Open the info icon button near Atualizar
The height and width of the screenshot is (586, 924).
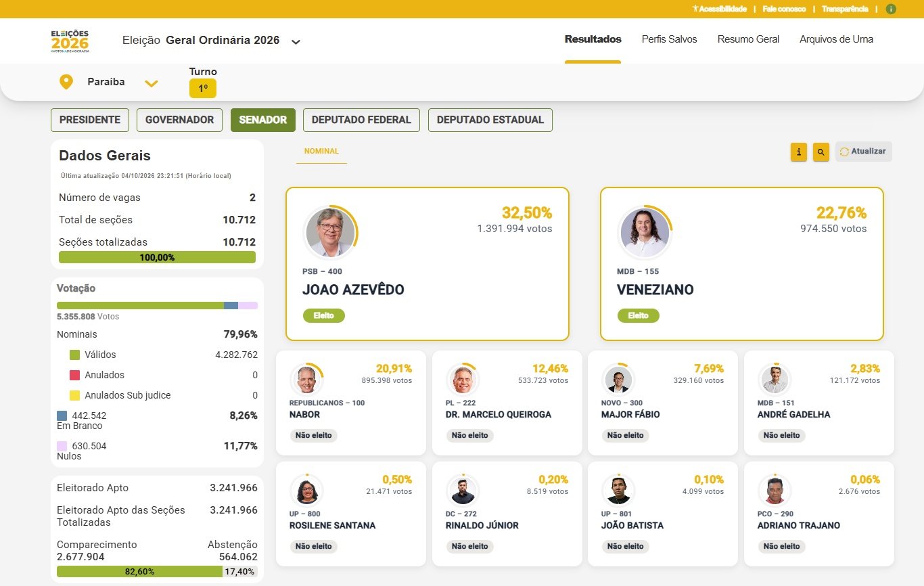799,152
